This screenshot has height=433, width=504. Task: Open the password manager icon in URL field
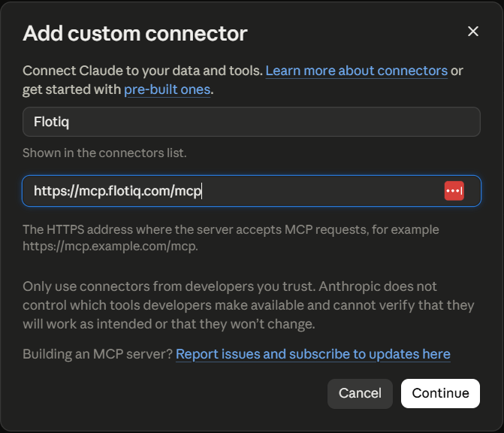(454, 191)
